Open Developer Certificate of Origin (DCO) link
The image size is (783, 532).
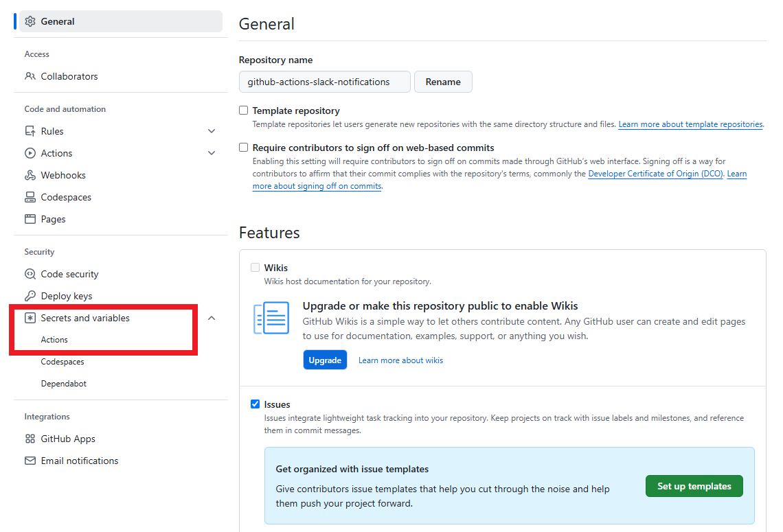(656, 174)
